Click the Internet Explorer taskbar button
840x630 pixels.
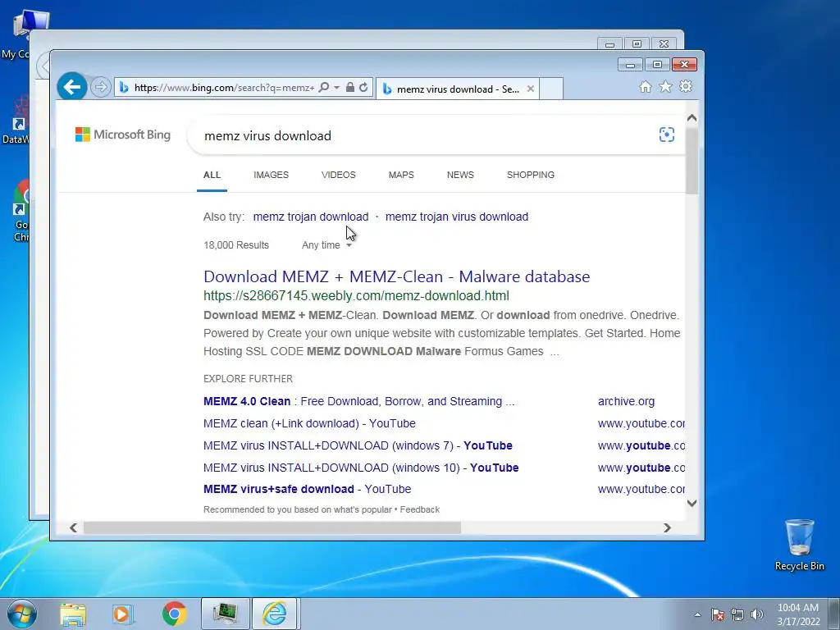coord(274,614)
